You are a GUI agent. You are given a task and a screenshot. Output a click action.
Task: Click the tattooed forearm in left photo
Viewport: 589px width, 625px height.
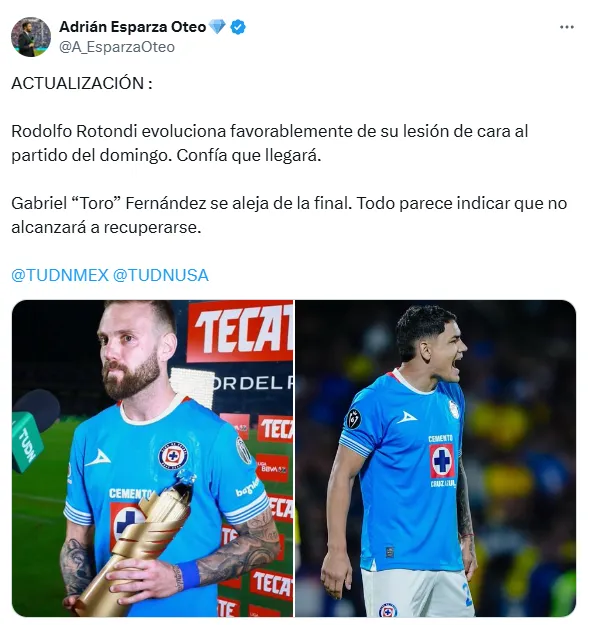coord(238,551)
